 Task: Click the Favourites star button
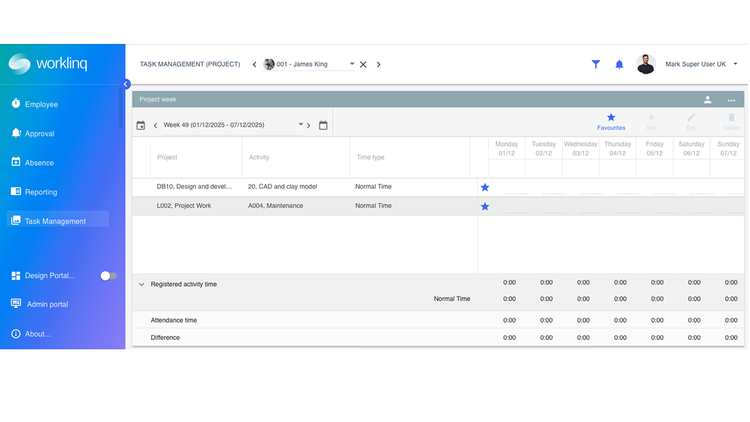pyautogui.click(x=611, y=122)
